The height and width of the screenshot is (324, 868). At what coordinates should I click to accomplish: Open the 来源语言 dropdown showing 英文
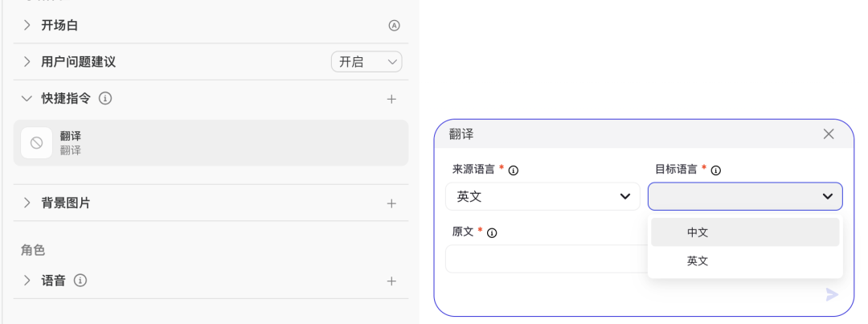[542, 196]
